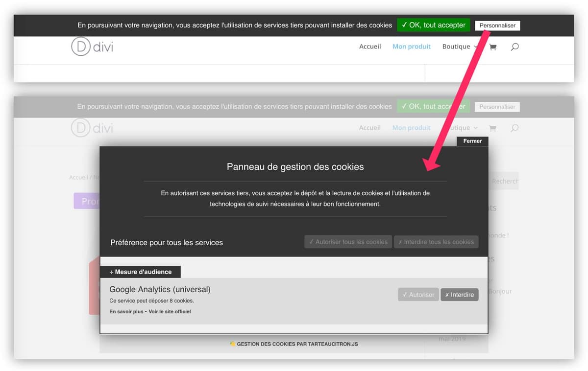The height and width of the screenshot is (371, 588).
Task: Click the search magnifier icon
Action: coord(514,46)
